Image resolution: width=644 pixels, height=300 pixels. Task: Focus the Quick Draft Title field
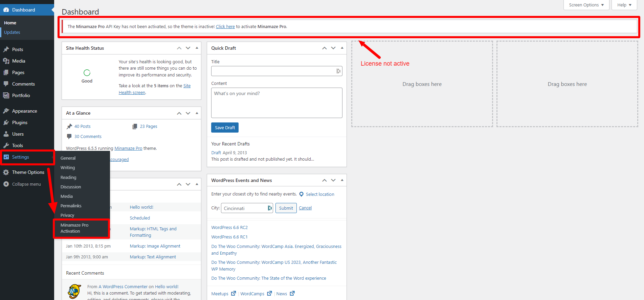[x=276, y=71]
